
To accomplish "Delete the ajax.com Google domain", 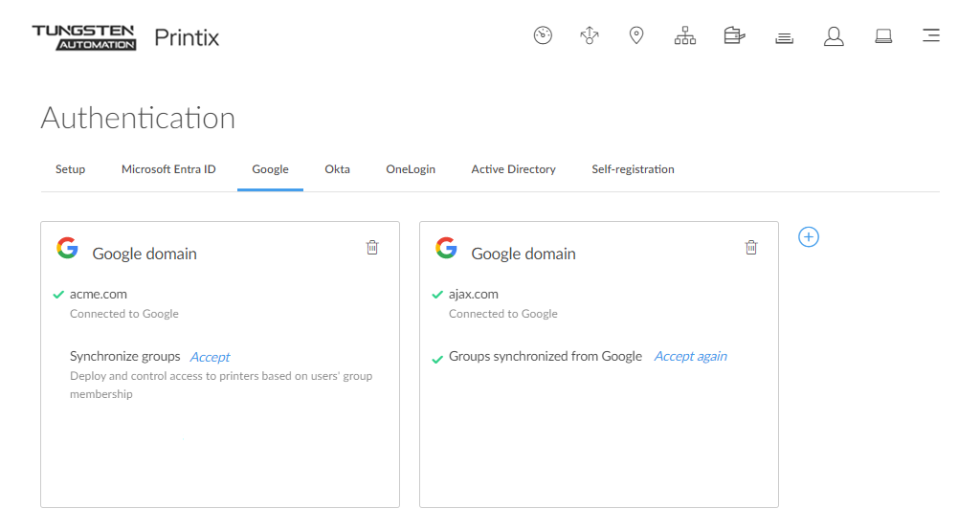I will click(x=751, y=248).
